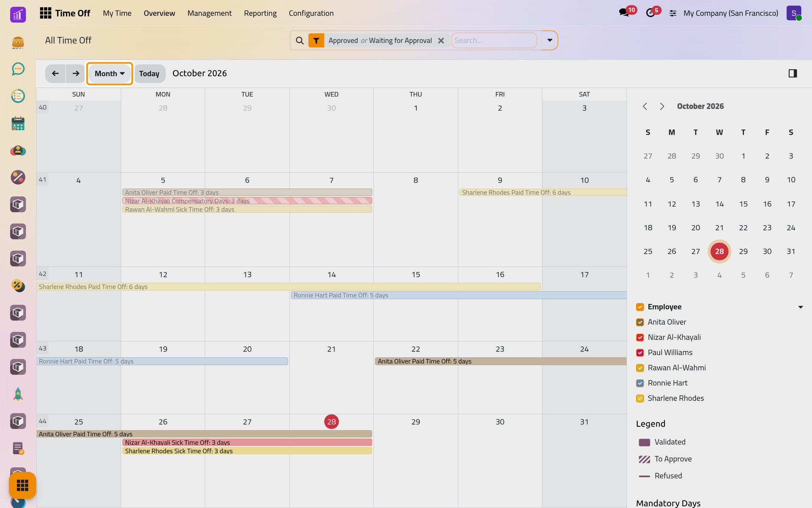812x508 pixels.
Task: Click the orange filter funnel icon
Action: click(x=316, y=41)
